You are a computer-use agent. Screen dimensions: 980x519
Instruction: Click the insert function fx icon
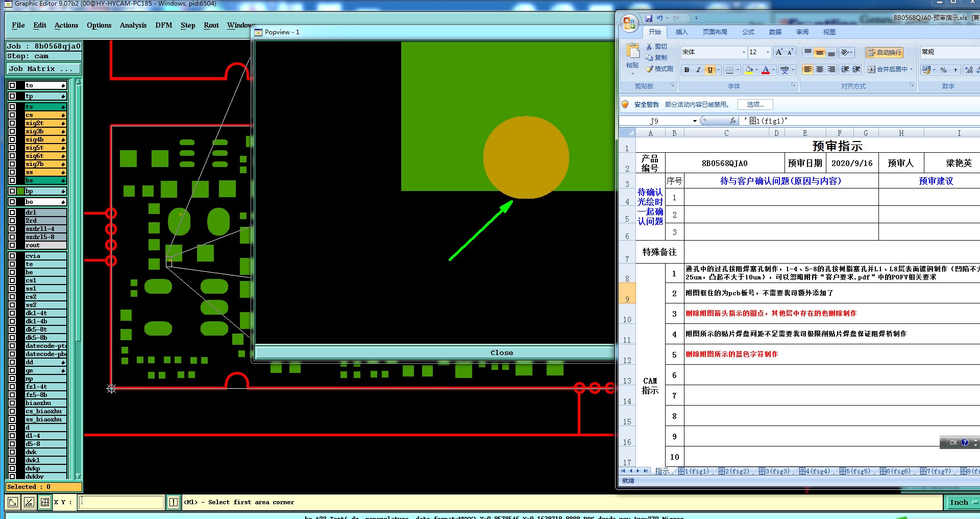pos(733,121)
